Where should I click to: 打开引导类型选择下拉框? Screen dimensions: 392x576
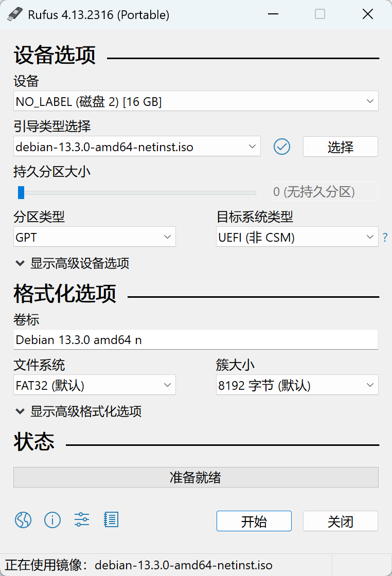(x=137, y=147)
